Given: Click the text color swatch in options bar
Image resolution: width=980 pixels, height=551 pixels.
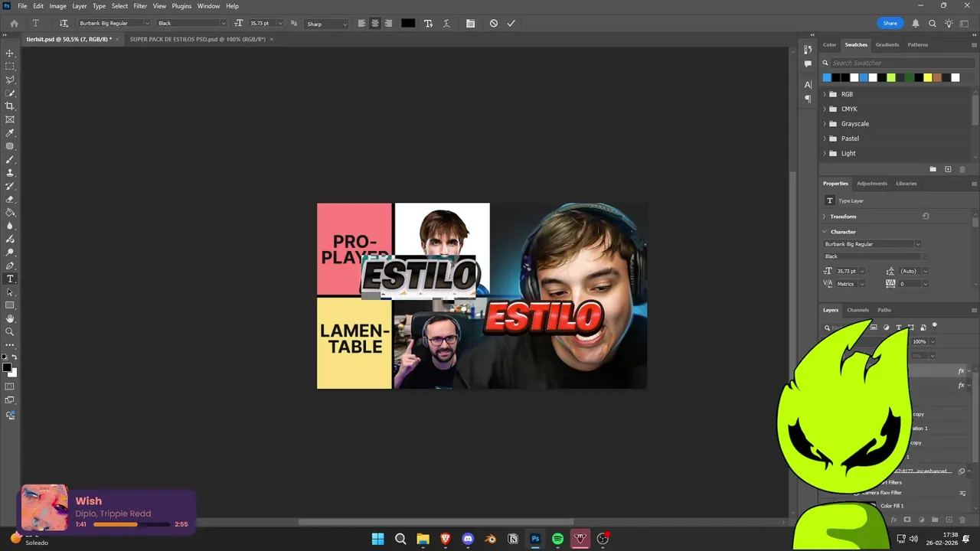Looking at the screenshot, I should (408, 24).
